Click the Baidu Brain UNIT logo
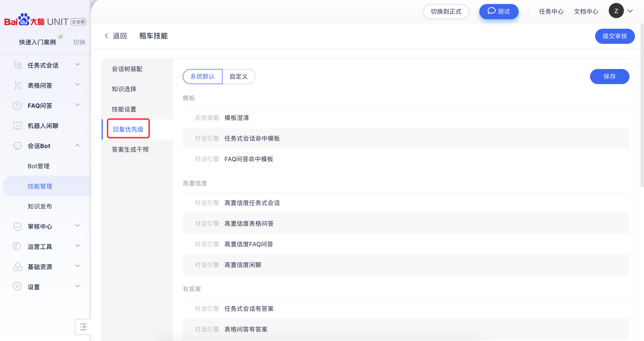The width and height of the screenshot is (644, 341). tap(45, 20)
